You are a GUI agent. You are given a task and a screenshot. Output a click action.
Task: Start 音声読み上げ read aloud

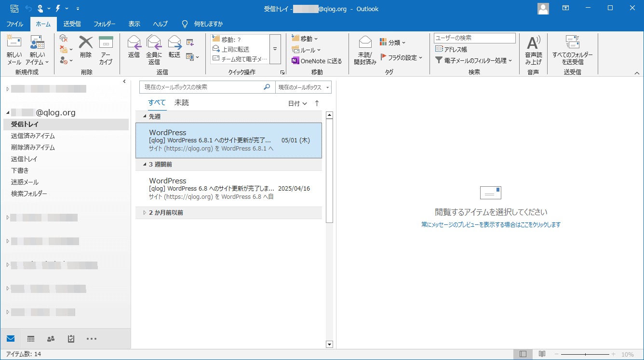point(534,51)
